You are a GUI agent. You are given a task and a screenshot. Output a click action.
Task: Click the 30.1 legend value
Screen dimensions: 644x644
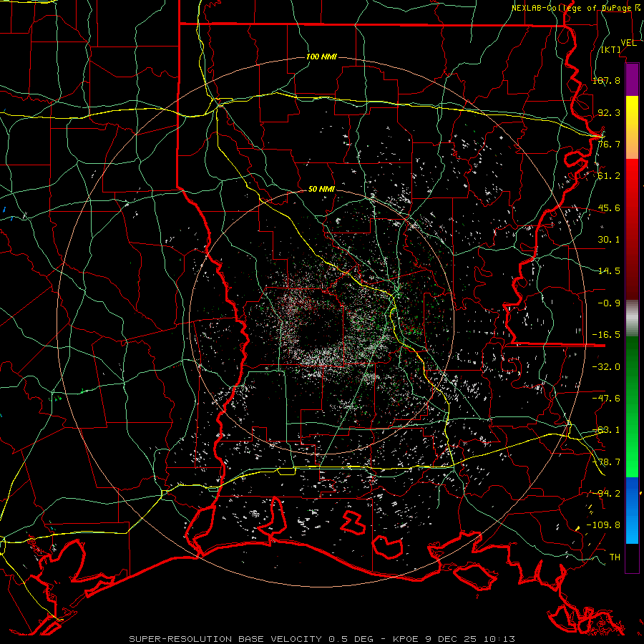click(609, 240)
